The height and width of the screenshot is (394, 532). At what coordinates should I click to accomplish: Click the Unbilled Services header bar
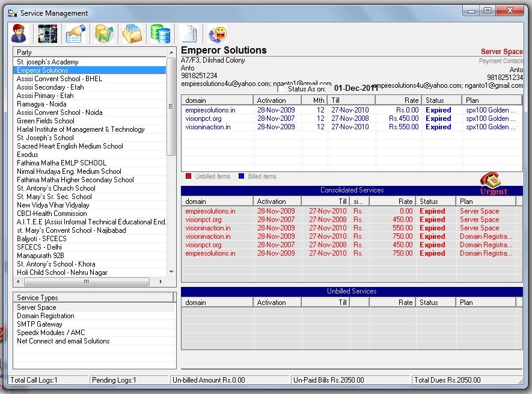tap(352, 291)
